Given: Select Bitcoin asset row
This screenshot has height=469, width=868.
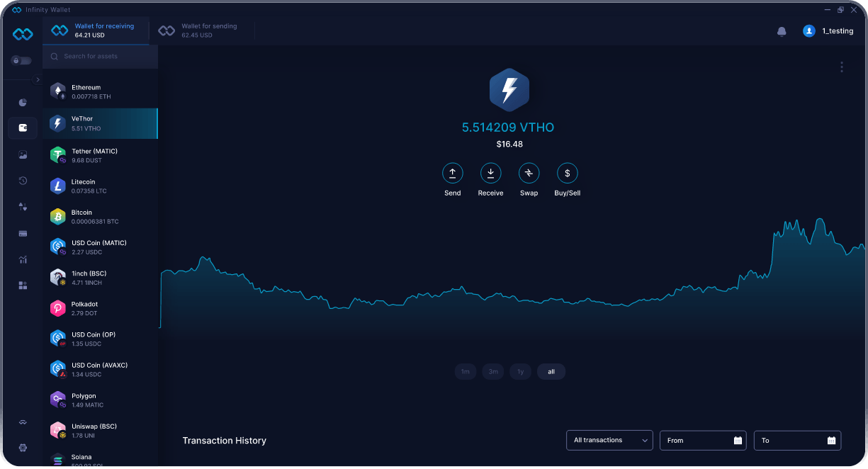Looking at the screenshot, I should click(x=100, y=216).
